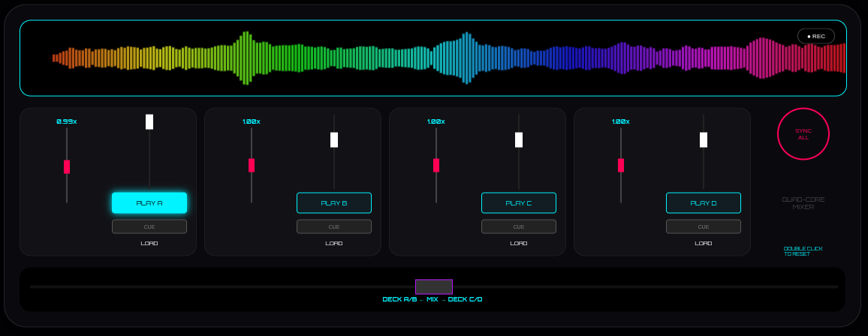
Task: Click the DECK A/B ← MIX → DECK C/D label
Action: coord(432,299)
